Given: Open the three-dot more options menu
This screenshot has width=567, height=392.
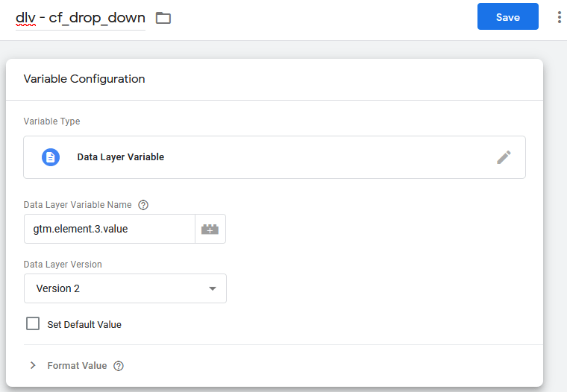Looking at the screenshot, I should (x=559, y=17).
